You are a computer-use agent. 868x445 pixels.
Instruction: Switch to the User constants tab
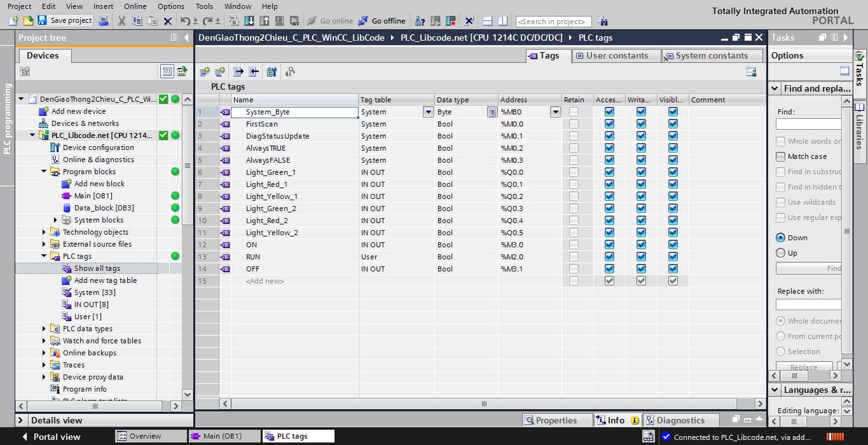pyautogui.click(x=616, y=56)
